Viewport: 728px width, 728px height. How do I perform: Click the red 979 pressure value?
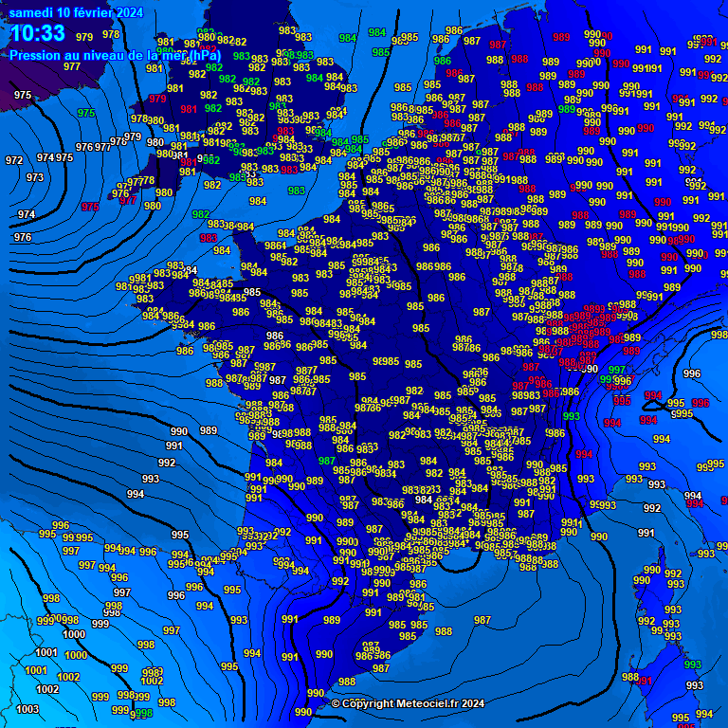click(x=157, y=99)
